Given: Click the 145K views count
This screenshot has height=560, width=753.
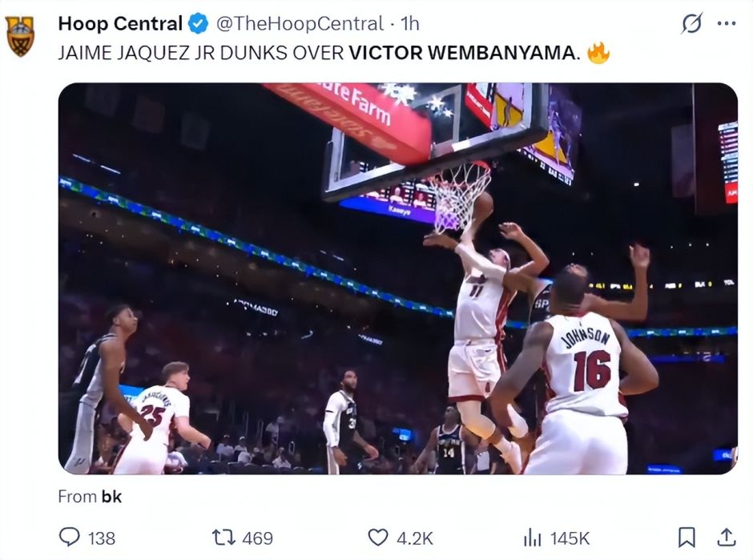Looking at the screenshot, I should pos(570,538).
